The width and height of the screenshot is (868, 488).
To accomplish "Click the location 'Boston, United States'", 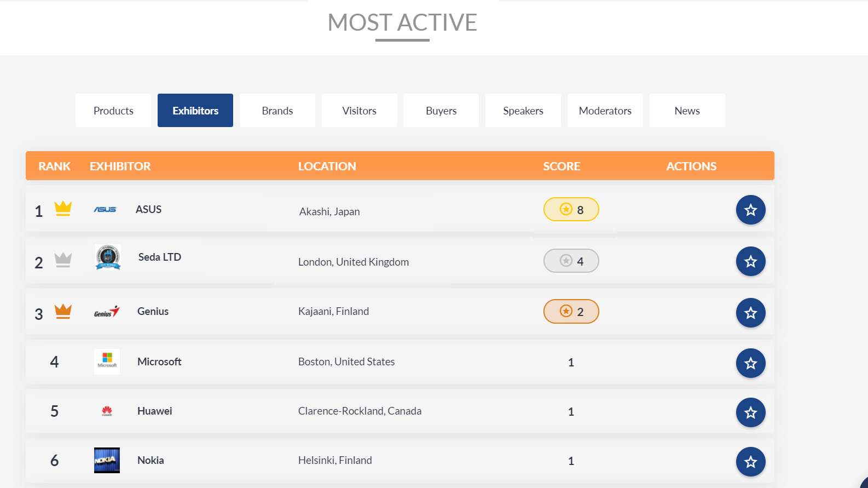I will [346, 361].
